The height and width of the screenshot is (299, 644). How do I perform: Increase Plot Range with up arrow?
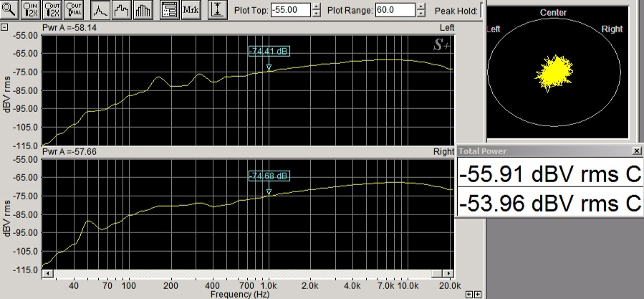tap(420, 6)
